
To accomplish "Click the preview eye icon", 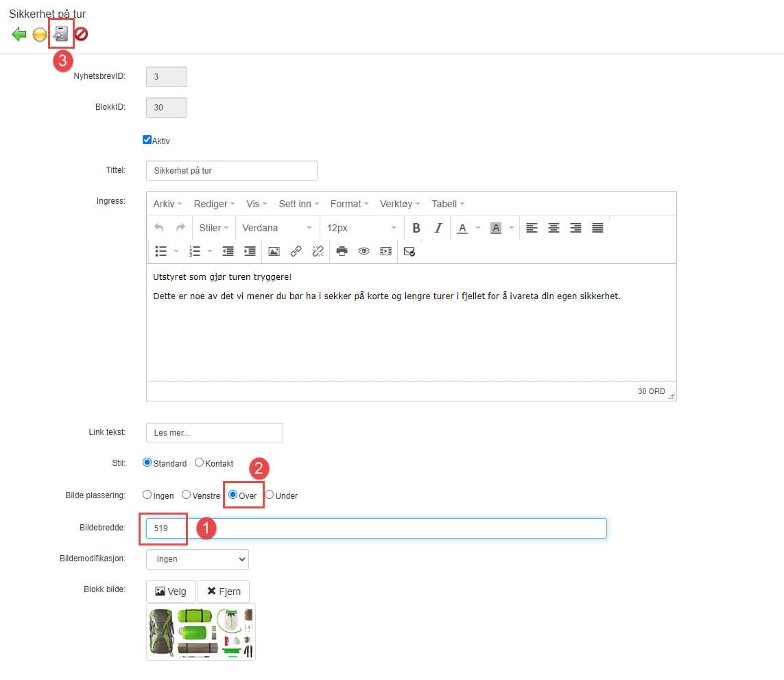I will [x=364, y=251].
